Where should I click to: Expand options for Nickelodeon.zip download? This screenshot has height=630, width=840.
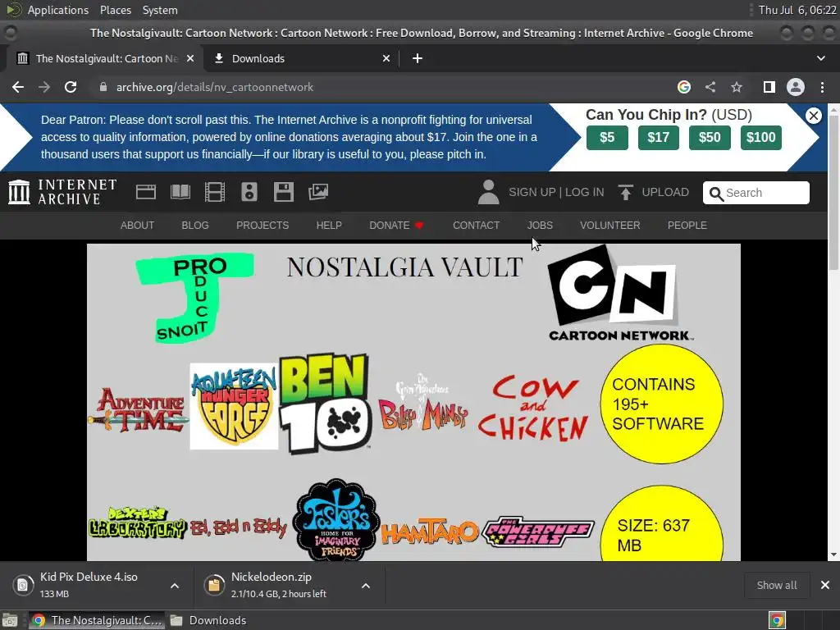pyautogui.click(x=366, y=586)
